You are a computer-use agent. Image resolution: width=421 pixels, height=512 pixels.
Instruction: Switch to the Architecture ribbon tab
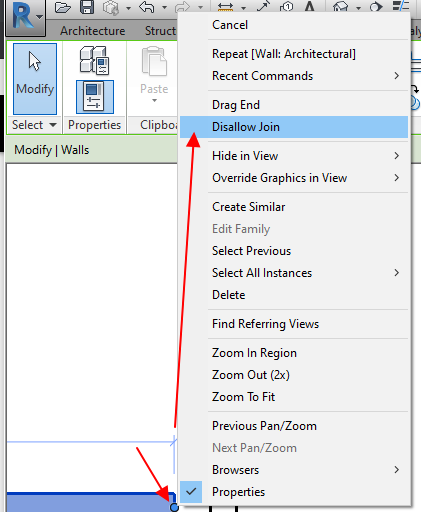(x=93, y=31)
